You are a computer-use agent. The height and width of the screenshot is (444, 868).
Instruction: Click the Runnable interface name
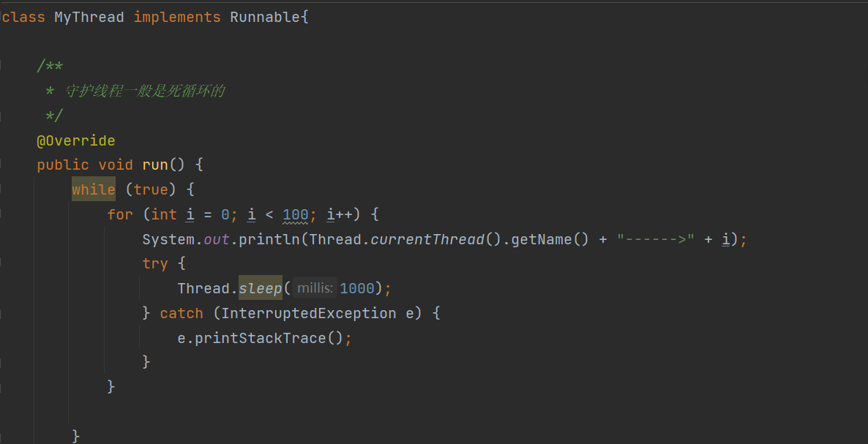(x=265, y=17)
